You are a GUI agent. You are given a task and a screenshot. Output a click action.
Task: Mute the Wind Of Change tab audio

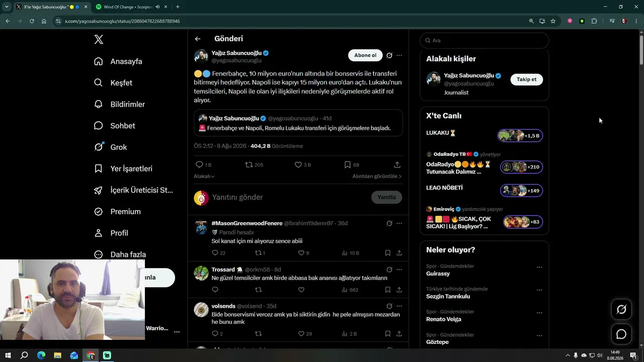pos(158,7)
